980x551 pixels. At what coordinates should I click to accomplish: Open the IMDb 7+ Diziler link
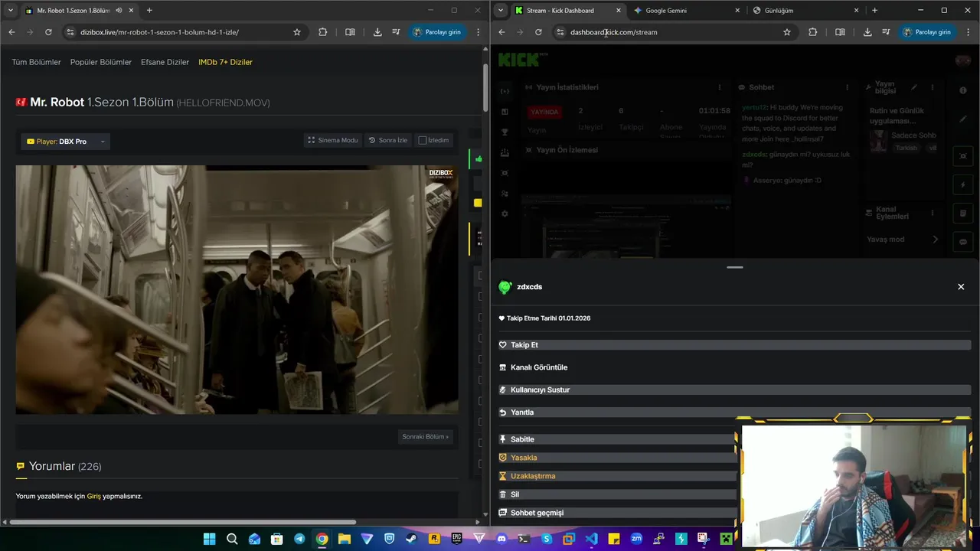click(225, 62)
